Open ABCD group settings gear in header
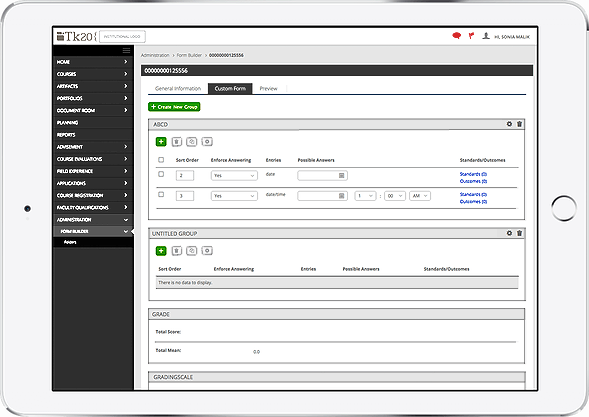Screen dimensions: 589x417 pyautogui.click(x=509, y=124)
